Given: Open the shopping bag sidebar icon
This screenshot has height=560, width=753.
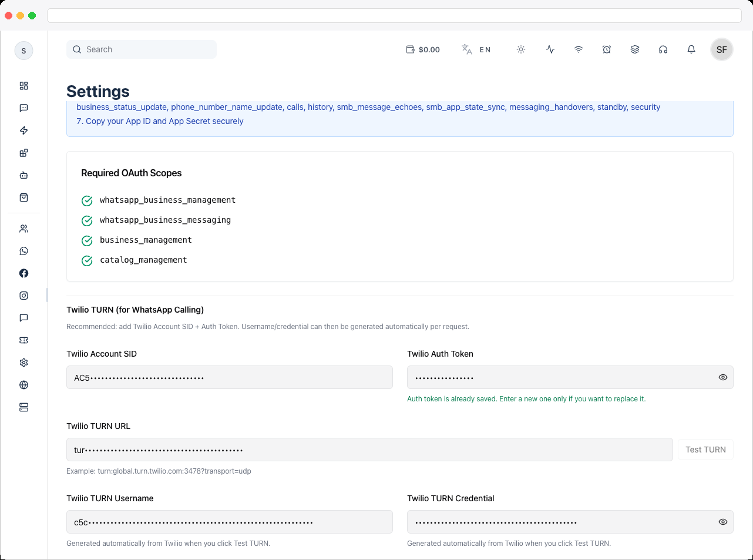Looking at the screenshot, I should (x=23, y=197).
